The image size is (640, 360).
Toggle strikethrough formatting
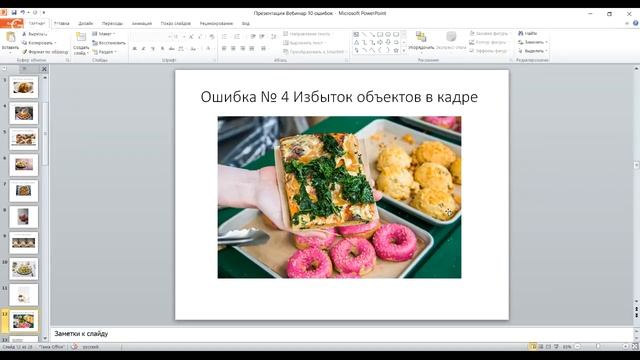click(x=171, y=49)
